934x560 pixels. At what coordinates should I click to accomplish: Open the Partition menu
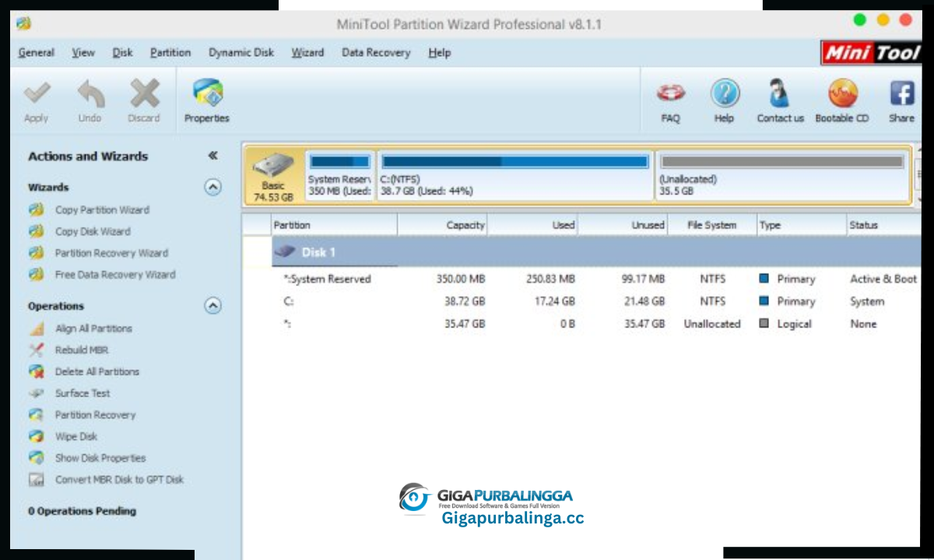(x=170, y=53)
